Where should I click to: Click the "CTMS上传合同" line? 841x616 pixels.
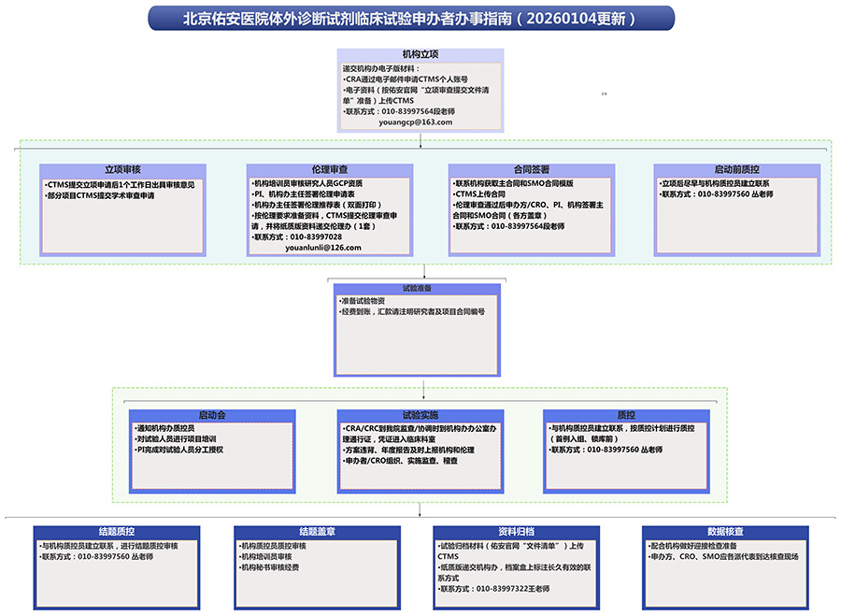point(479,194)
